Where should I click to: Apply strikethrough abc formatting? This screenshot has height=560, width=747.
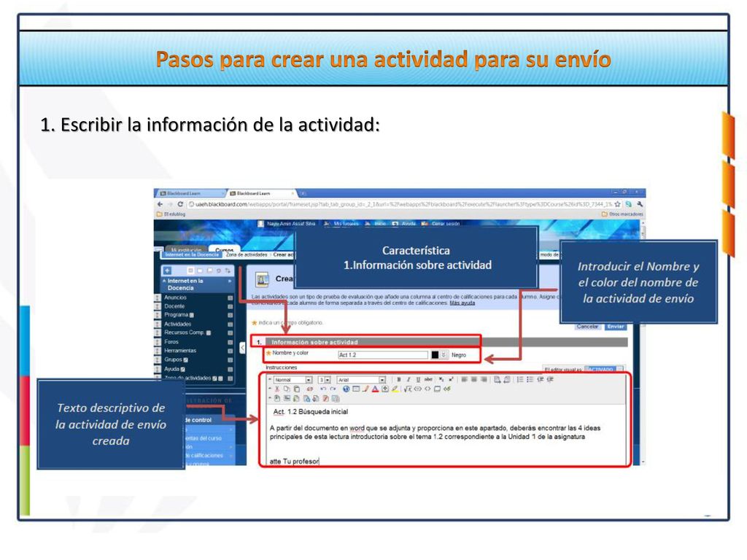(428, 379)
